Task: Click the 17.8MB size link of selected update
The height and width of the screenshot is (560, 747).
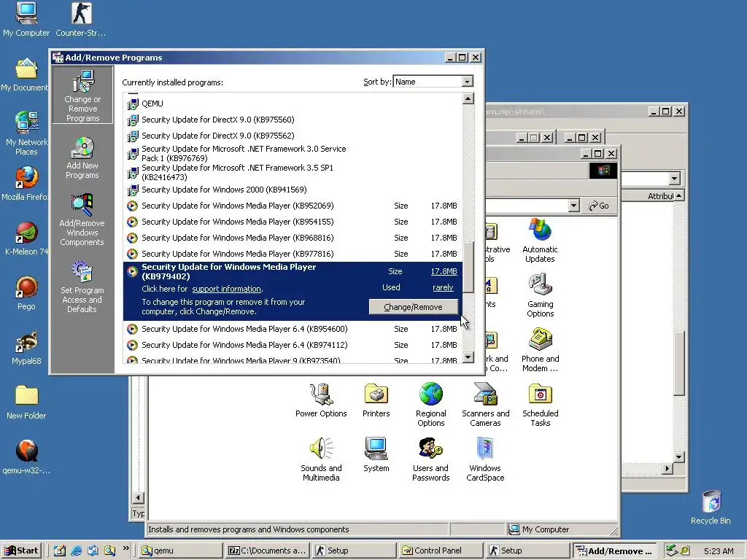Action: point(444,271)
